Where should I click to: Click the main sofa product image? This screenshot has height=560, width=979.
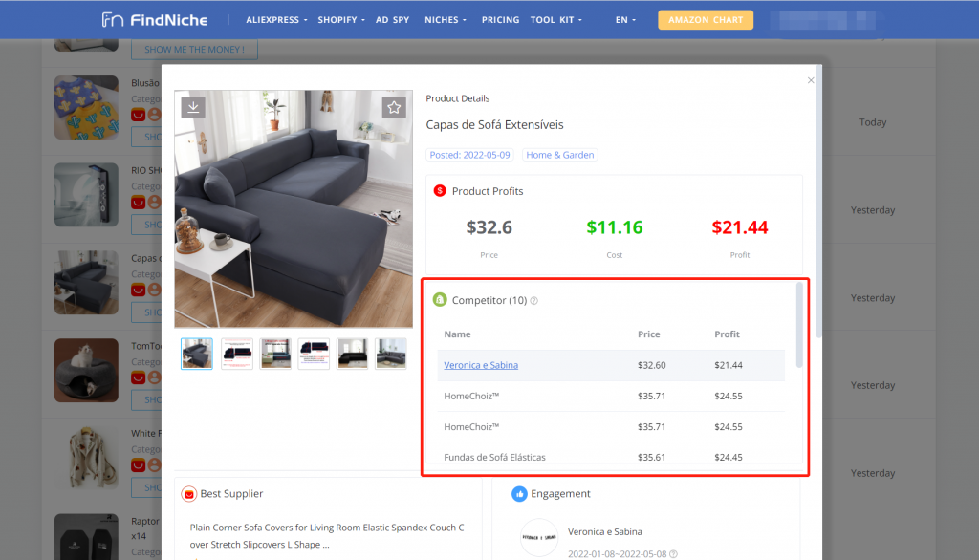point(294,208)
